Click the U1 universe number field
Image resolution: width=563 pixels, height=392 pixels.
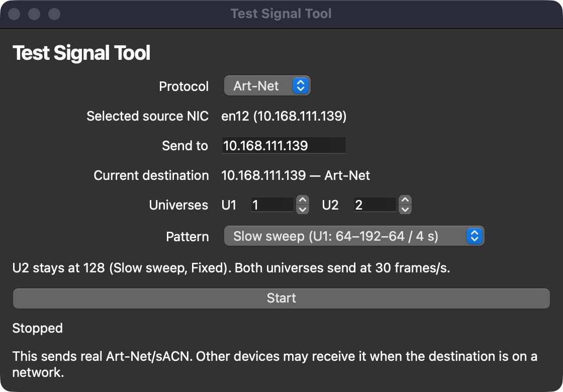(272, 205)
